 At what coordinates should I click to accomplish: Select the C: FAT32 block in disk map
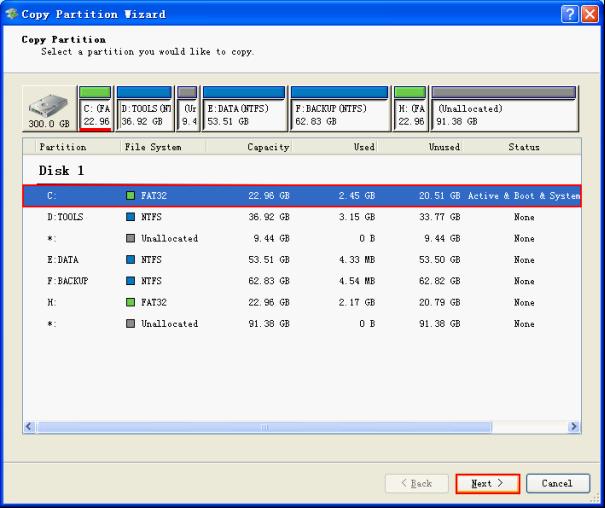[x=95, y=110]
